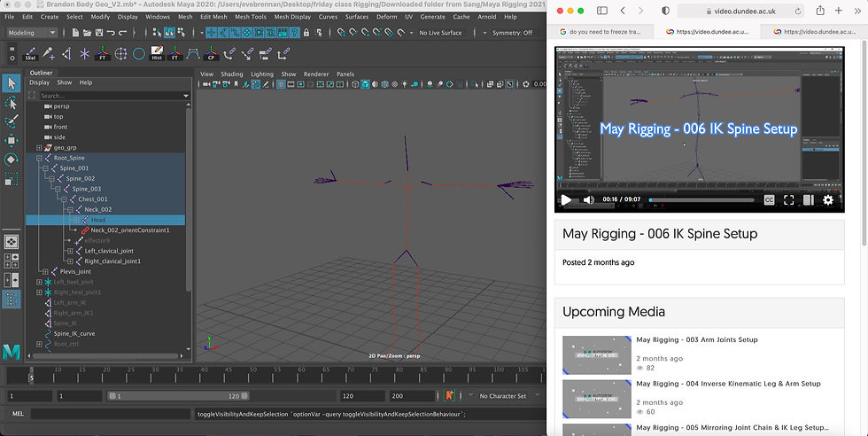
Task: Open the Deform menu
Action: coord(386,17)
